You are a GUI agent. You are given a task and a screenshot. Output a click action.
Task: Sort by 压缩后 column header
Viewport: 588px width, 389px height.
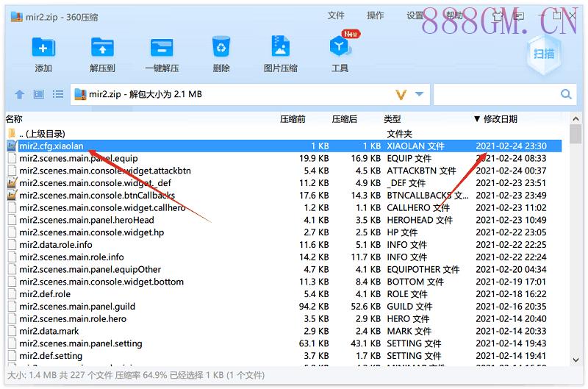click(344, 119)
